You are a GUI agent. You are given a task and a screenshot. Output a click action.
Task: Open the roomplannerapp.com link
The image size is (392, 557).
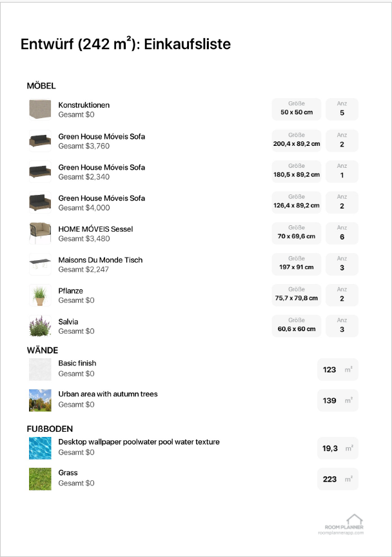click(340, 532)
